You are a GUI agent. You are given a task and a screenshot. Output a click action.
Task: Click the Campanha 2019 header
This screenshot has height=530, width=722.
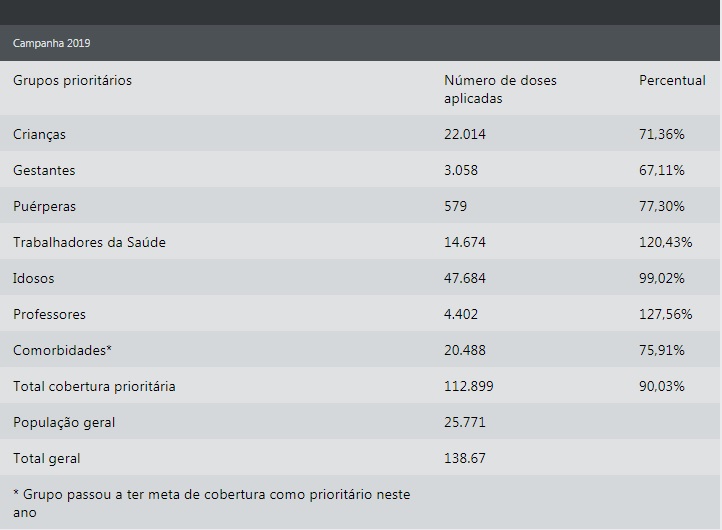52,43
